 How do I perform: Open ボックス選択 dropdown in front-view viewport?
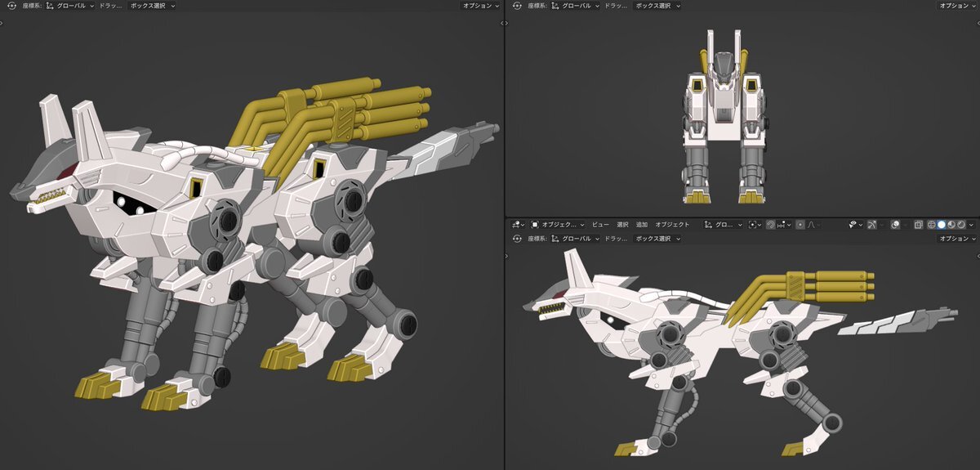657,5
